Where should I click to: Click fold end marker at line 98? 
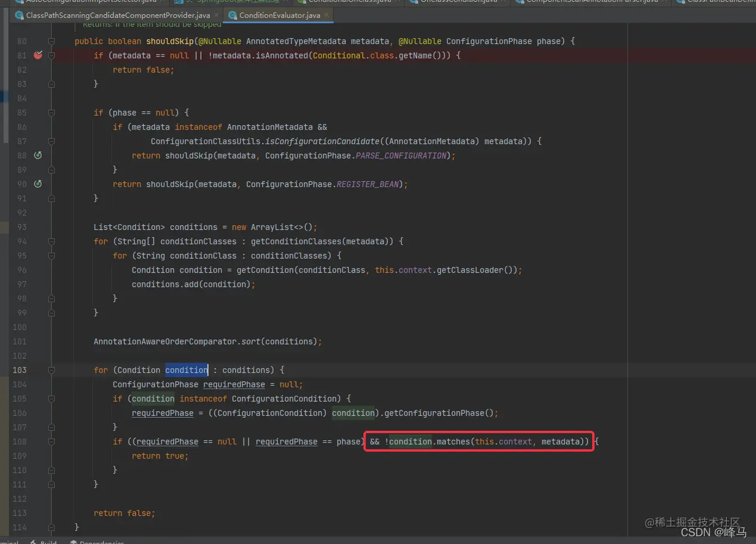click(x=51, y=299)
